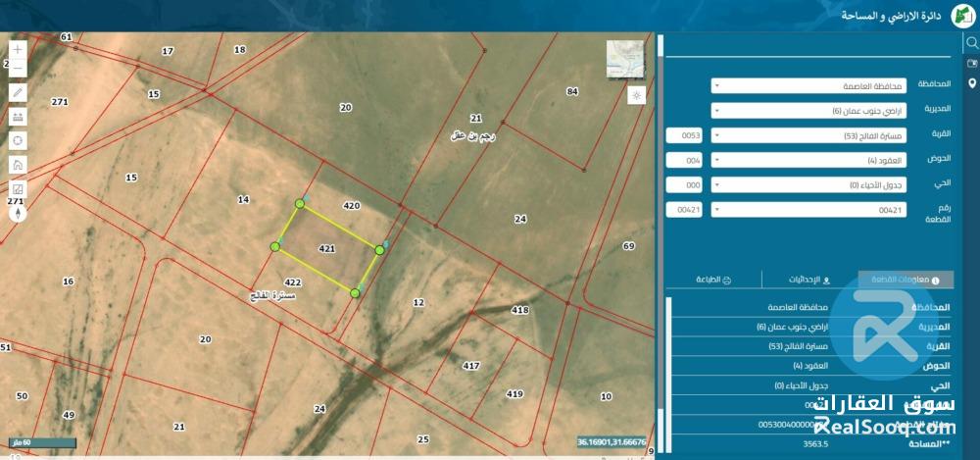Click the area value 3563.5
Image resolution: width=980 pixels, height=460 pixels.
click(815, 443)
